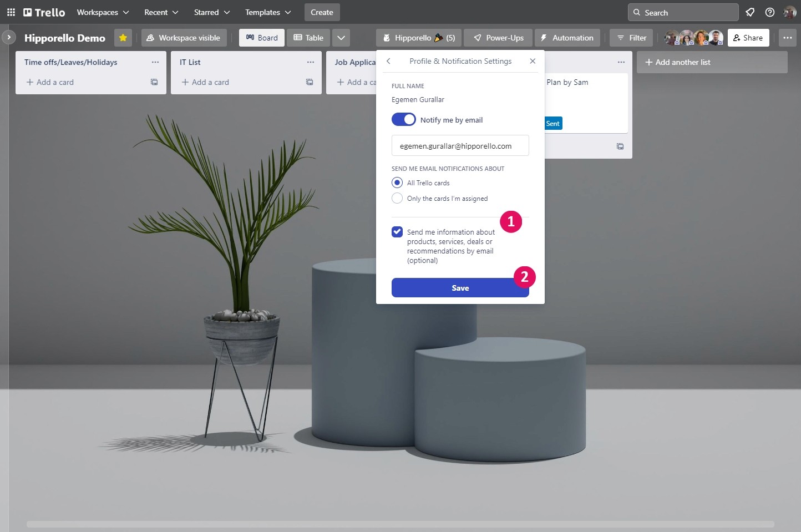Open the board menu three-dots button
801x532 pixels.
tap(788, 38)
